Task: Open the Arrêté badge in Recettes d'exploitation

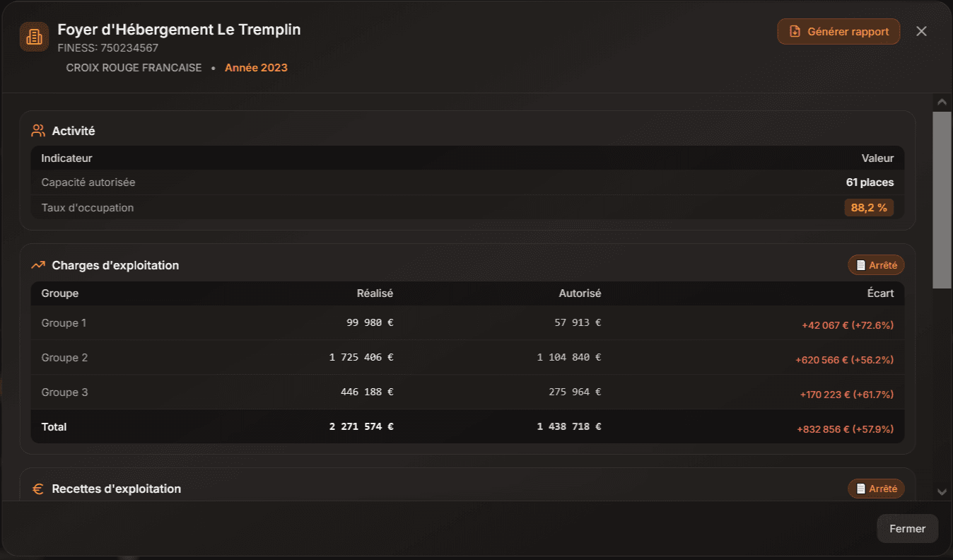Action: (x=876, y=489)
